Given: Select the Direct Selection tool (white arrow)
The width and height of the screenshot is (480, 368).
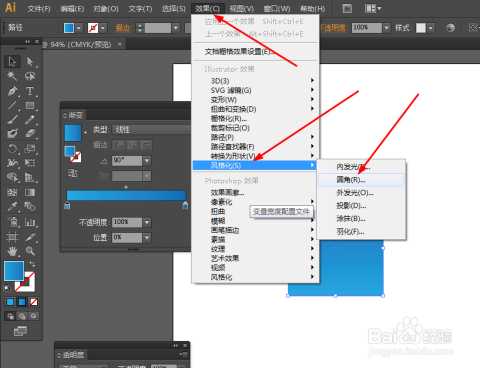Looking at the screenshot, I should pyautogui.click(x=30, y=61).
